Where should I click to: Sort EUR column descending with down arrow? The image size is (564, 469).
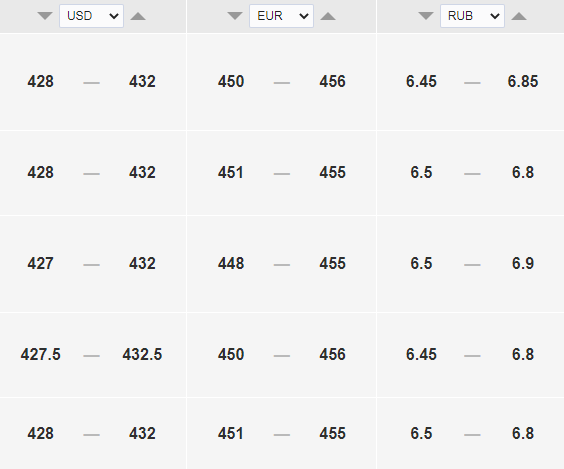[x=235, y=16]
